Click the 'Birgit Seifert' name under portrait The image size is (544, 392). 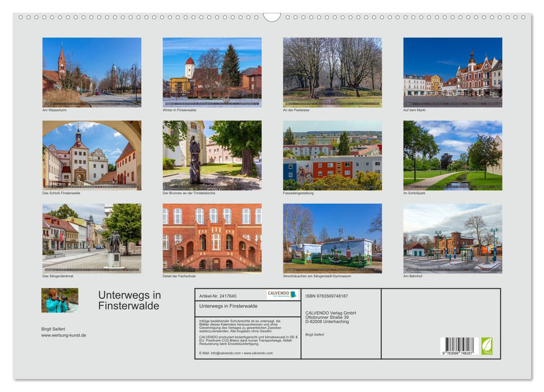[x=53, y=329]
